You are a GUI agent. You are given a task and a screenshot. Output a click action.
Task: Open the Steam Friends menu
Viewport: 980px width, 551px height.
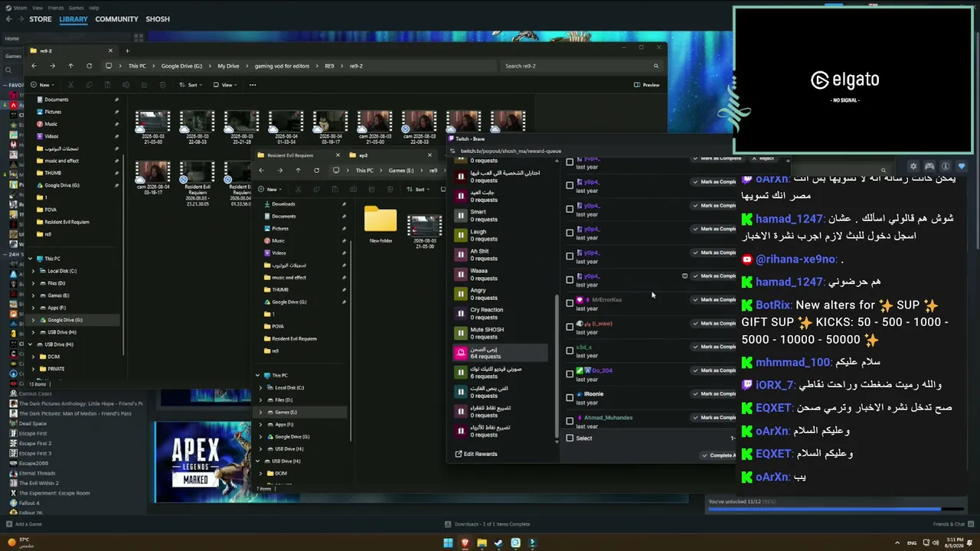[56, 8]
